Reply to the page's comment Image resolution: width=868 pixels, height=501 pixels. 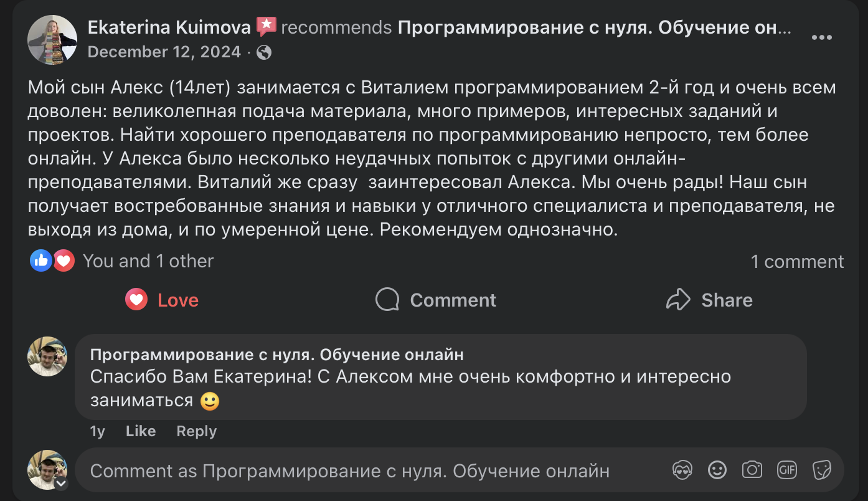coord(196,431)
